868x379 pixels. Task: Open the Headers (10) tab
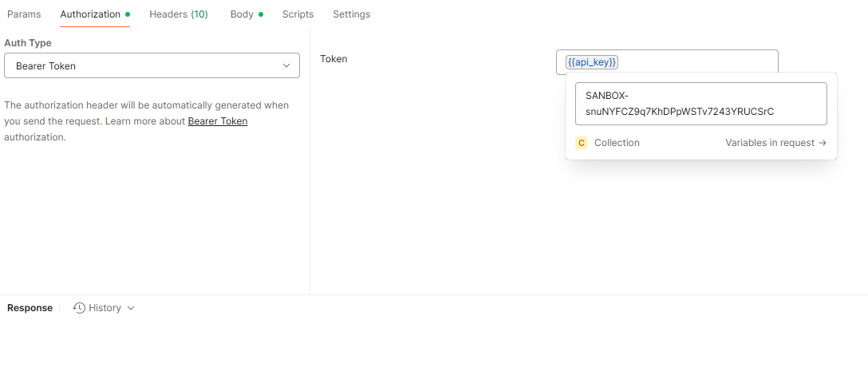click(178, 14)
